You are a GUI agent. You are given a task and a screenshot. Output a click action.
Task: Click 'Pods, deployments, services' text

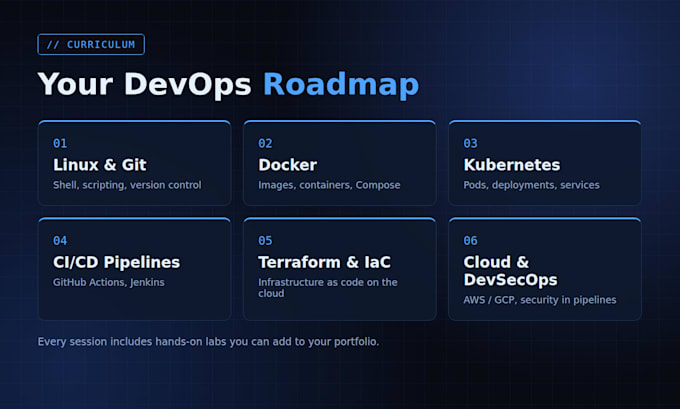click(531, 185)
